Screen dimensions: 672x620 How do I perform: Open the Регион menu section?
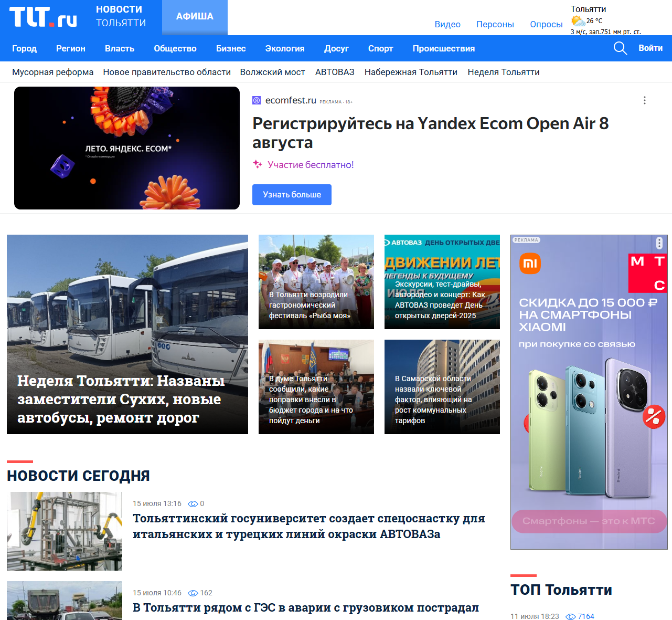coord(71,48)
